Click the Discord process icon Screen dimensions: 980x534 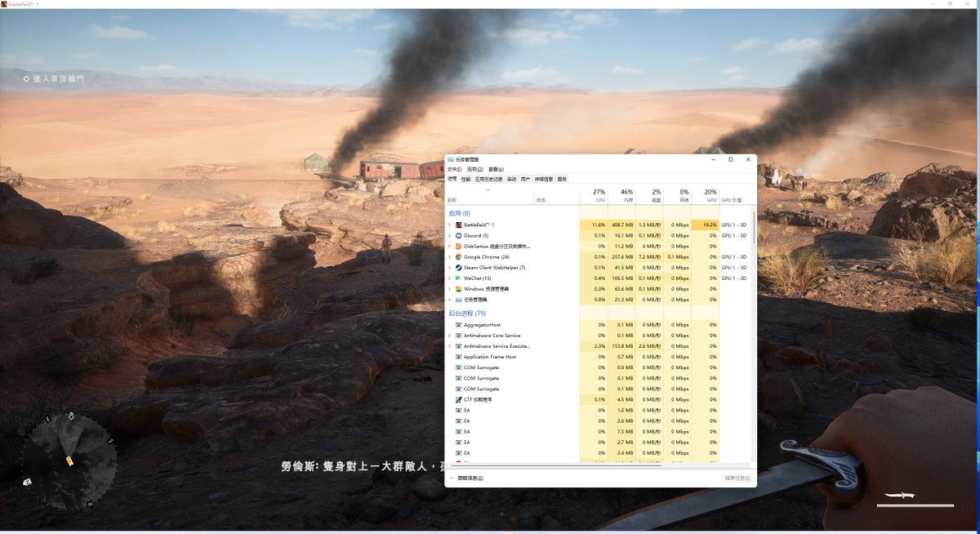coord(459,235)
